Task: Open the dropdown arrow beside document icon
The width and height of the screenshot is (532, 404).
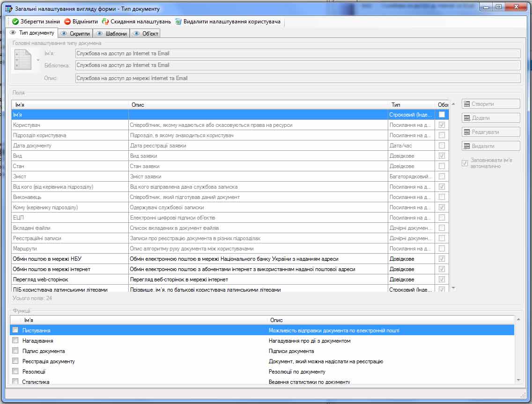Action: [38, 60]
